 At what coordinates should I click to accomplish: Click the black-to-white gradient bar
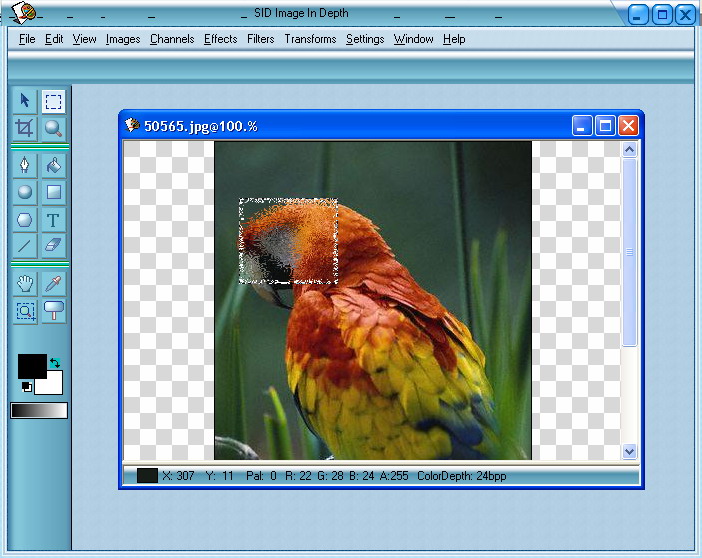click(39, 410)
